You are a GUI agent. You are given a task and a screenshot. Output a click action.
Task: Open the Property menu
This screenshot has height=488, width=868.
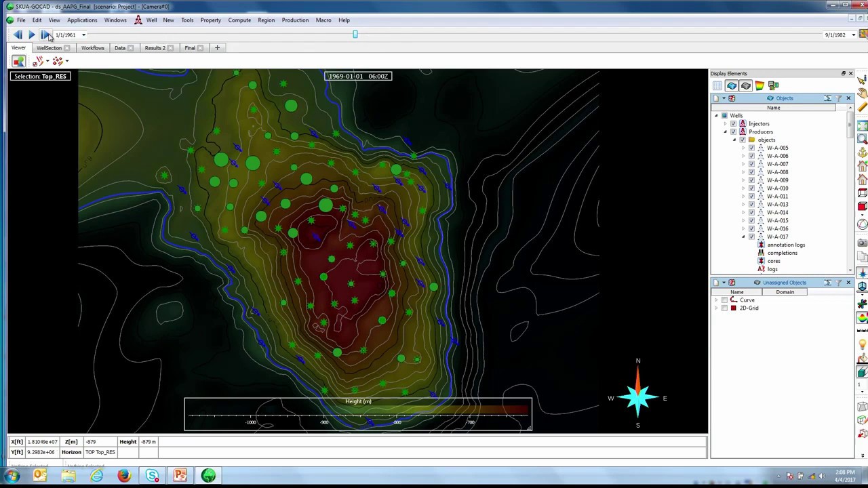point(210,20)
